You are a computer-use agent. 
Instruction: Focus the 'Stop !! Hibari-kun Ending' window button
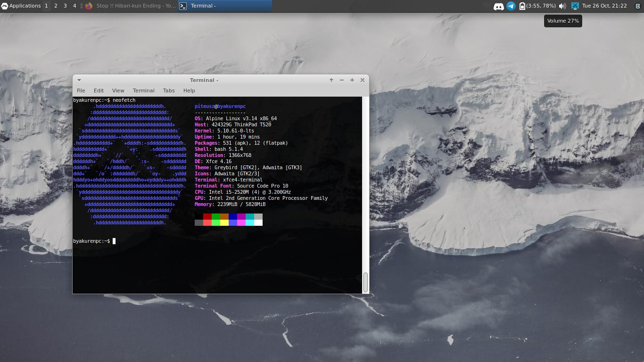pyautogui.click(x=131, y=6)
